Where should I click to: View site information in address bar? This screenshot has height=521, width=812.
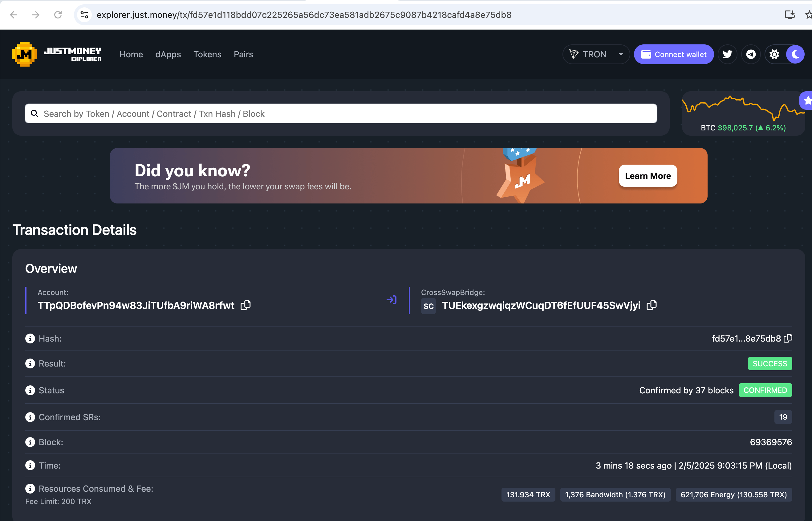tap(84, 15)
